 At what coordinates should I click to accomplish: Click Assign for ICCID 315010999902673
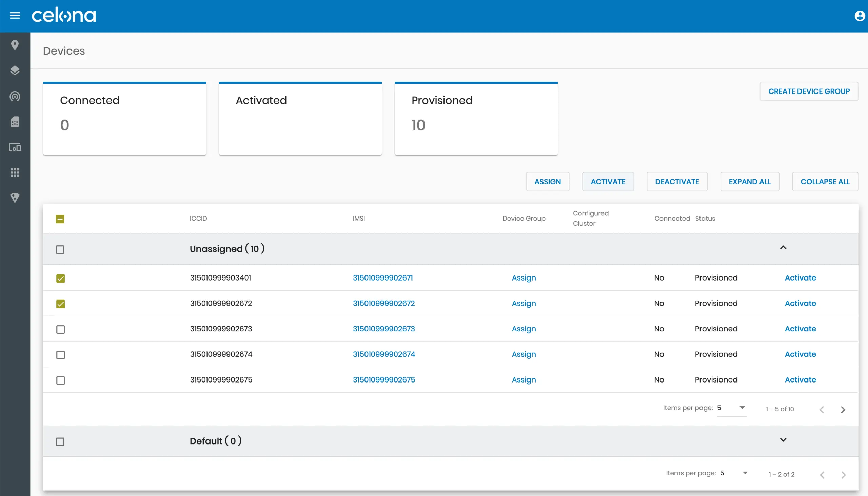pyautogui.click(x=524, y=329)
